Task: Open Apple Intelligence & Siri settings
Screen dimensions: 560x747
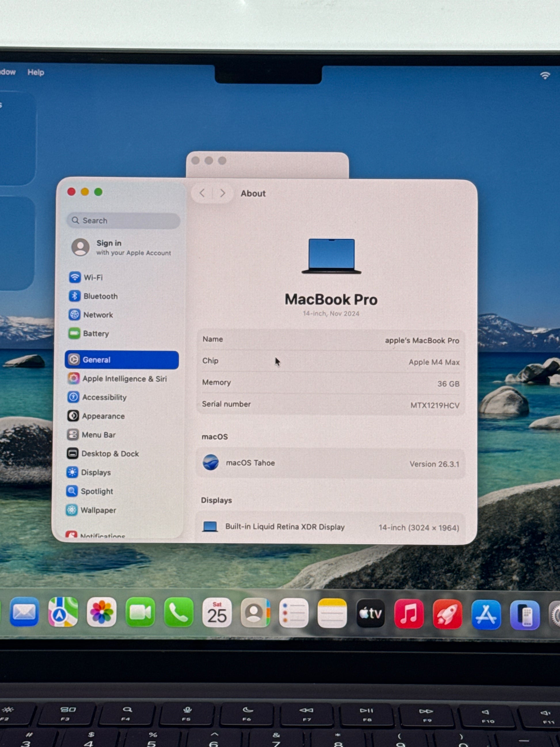Action: coord(124,379)
